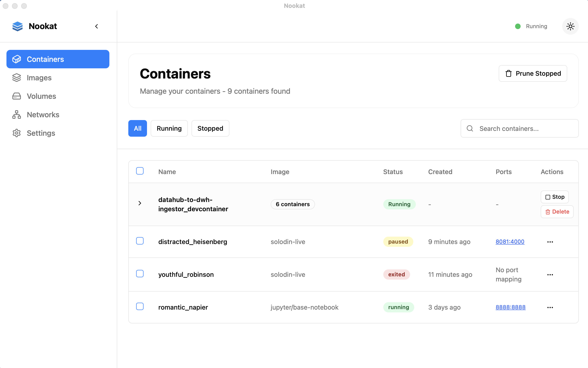Tick the romantic_napier container checkbox
588x368 pixels.
(140, 306)
